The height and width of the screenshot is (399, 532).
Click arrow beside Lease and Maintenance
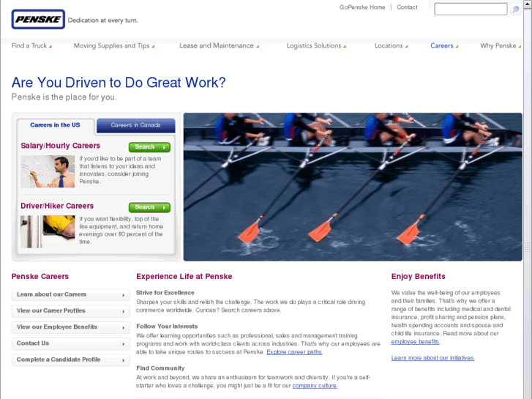(x=257, y=47)
